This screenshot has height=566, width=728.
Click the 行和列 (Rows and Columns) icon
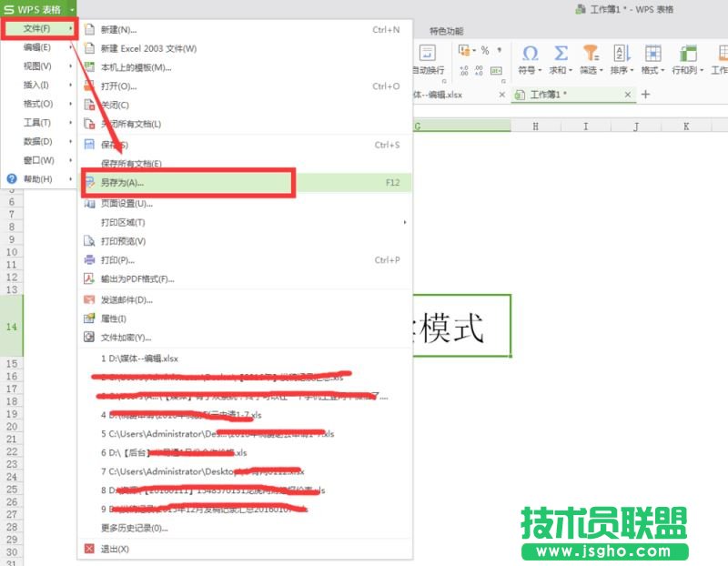tap(689, 53)
